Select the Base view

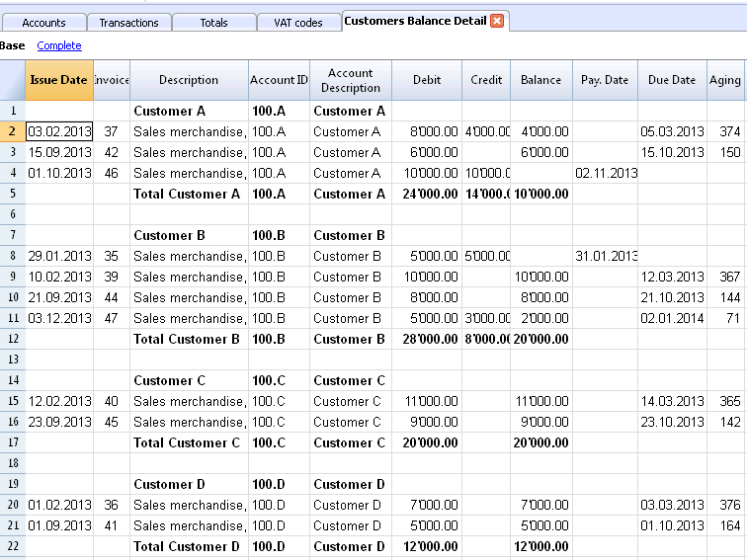click(13, 45)
